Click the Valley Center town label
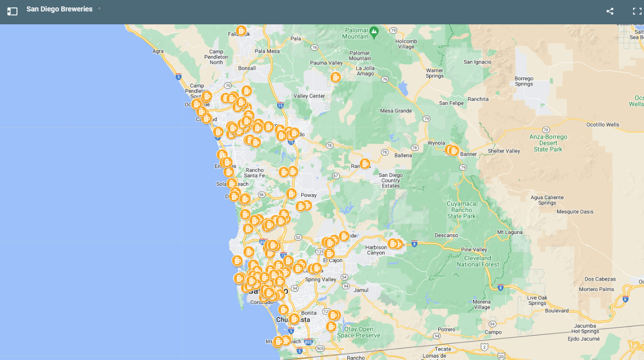The height and width of the screenshot is (360, 644). coord(309,96)
